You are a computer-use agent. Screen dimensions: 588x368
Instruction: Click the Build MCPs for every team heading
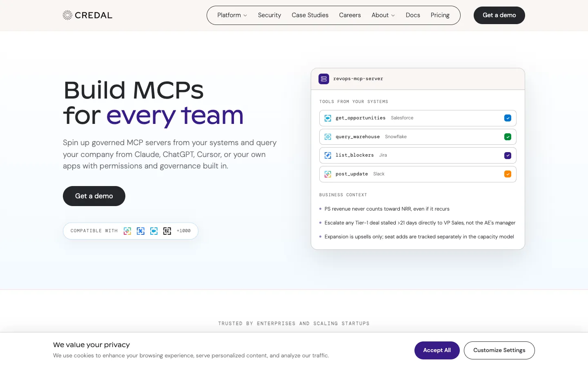click(154, 102)
